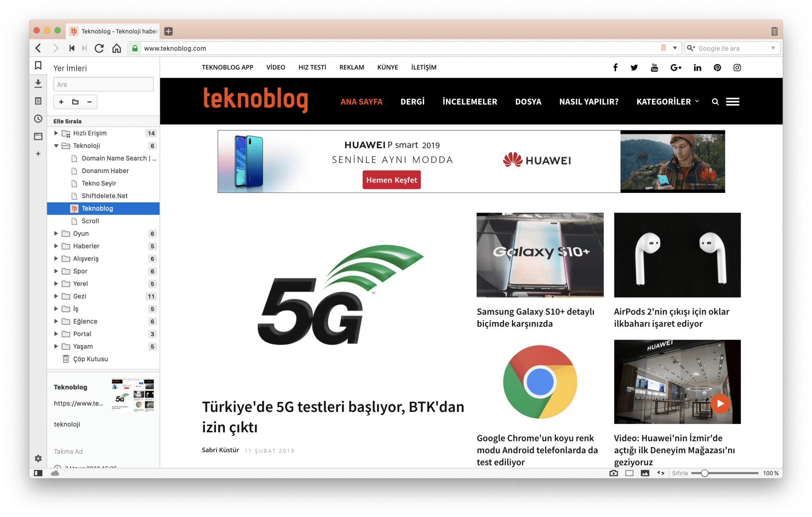
Task: Expand the Hızlı Erişim folder
Action: tap(56, 133)
